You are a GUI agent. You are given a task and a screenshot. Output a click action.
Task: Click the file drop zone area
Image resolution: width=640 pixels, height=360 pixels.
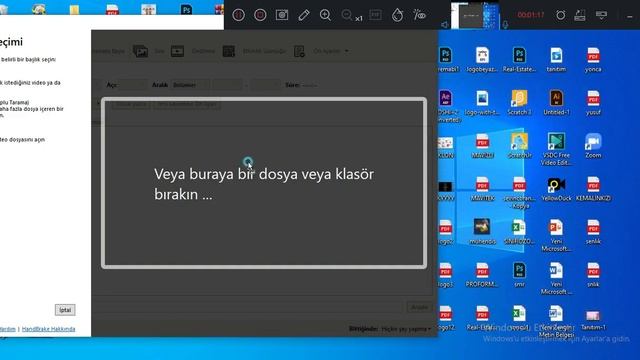(264, 183)
